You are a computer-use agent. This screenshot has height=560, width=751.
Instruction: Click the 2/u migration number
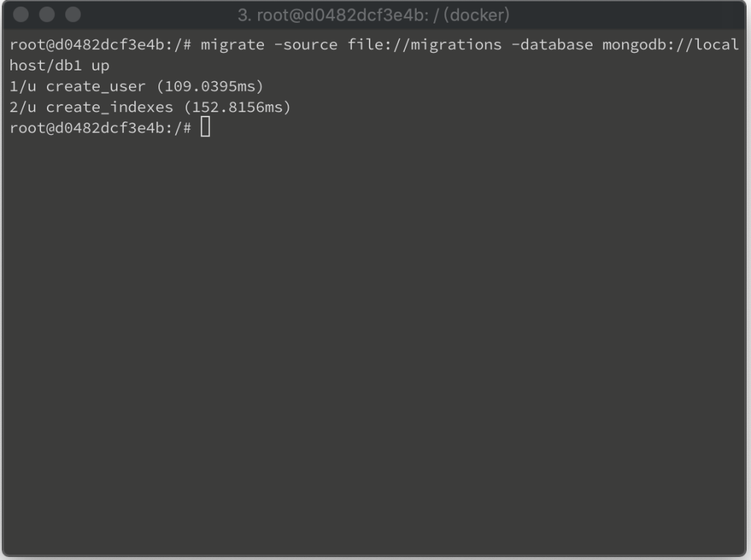(23, 107)
